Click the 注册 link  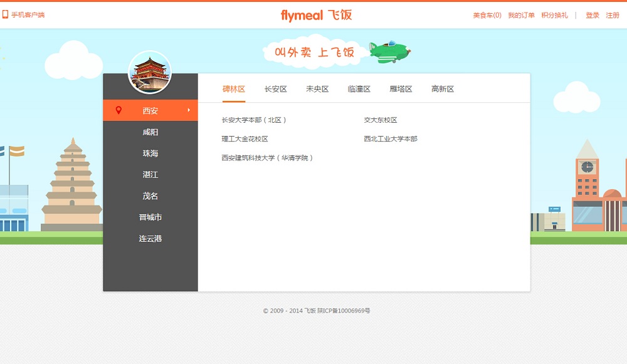(x=612, y=15)
